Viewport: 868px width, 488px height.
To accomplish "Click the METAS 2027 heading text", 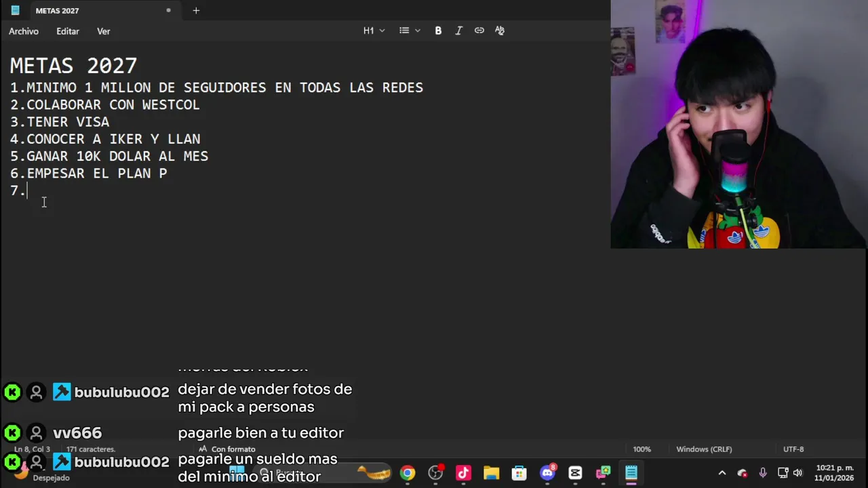I will pos(73,66).
